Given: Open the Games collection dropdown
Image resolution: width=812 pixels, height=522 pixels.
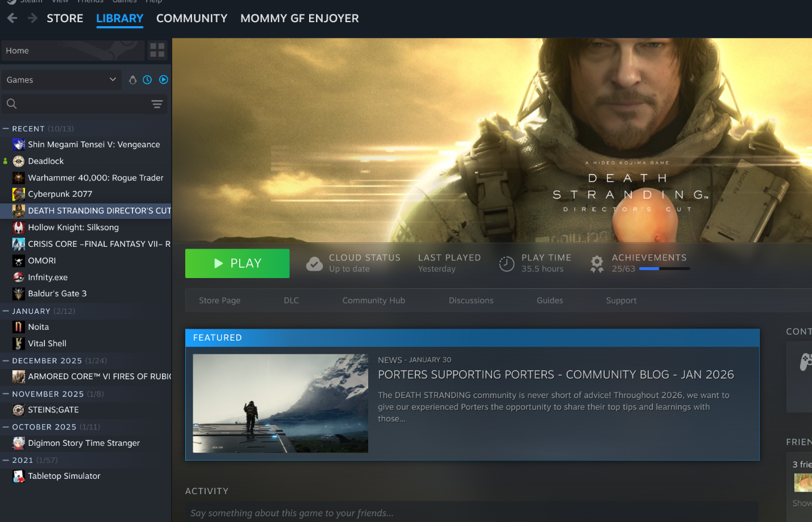Looking at the screenshot, I should tap(61, 80).
